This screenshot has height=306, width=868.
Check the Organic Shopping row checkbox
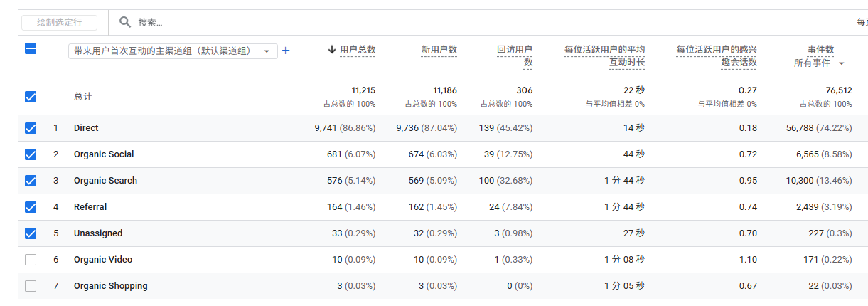pyautogui.click(x=31, y=286)
